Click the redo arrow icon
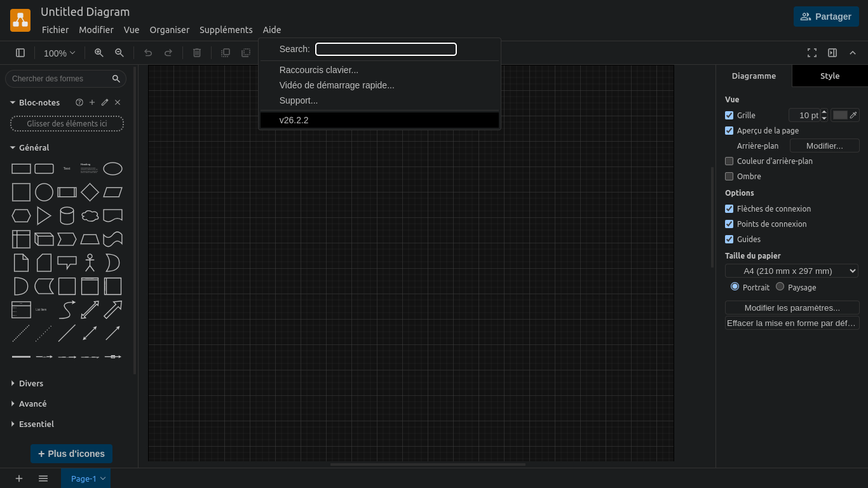 (168, 53)
